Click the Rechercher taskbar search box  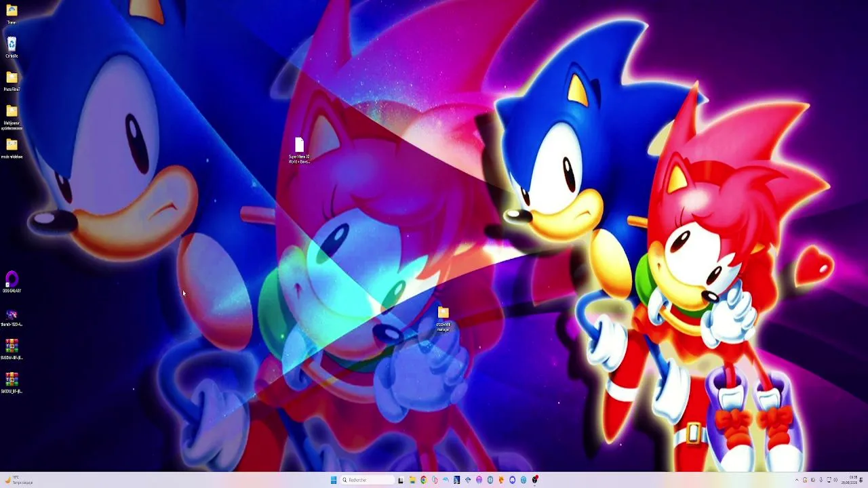point(368,480)
